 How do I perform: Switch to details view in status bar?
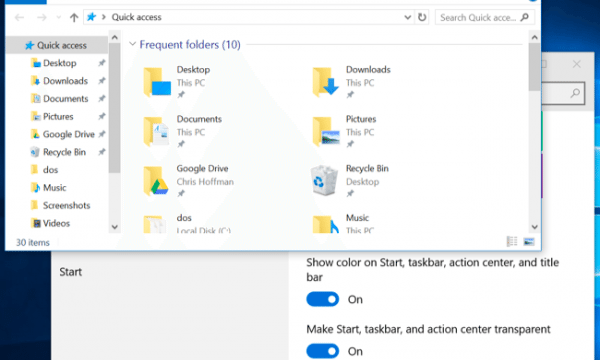pos(512,241)
